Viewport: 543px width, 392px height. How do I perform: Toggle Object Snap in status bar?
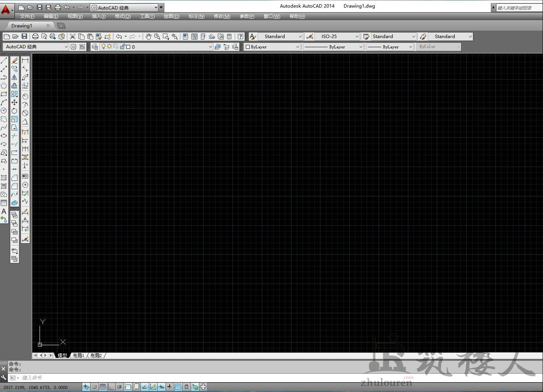pos(128,387)
